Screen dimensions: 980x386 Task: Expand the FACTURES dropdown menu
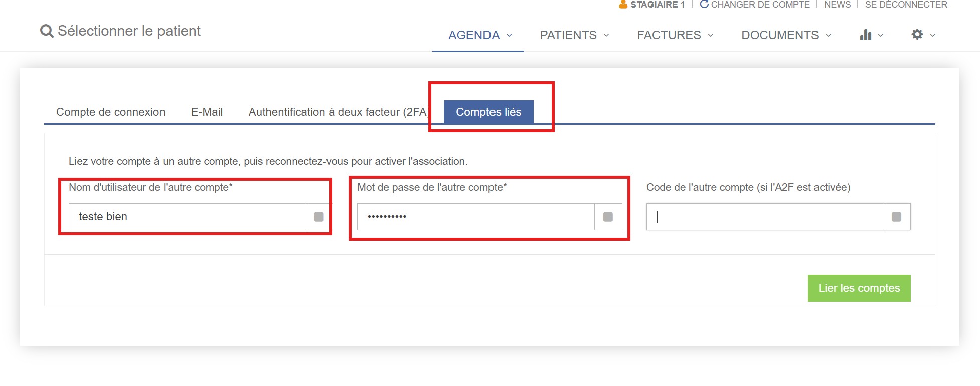675,35
